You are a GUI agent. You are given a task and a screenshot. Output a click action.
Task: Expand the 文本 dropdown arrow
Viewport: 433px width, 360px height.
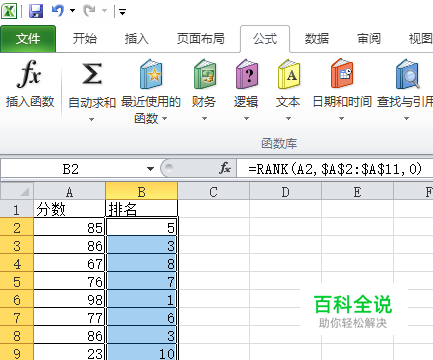tap(288, 118)
